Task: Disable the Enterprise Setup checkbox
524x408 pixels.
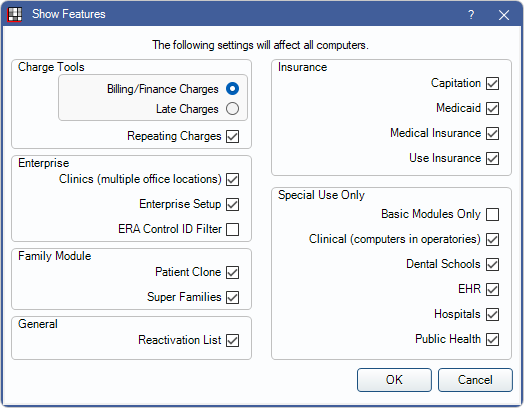Action: pos(232,205)
